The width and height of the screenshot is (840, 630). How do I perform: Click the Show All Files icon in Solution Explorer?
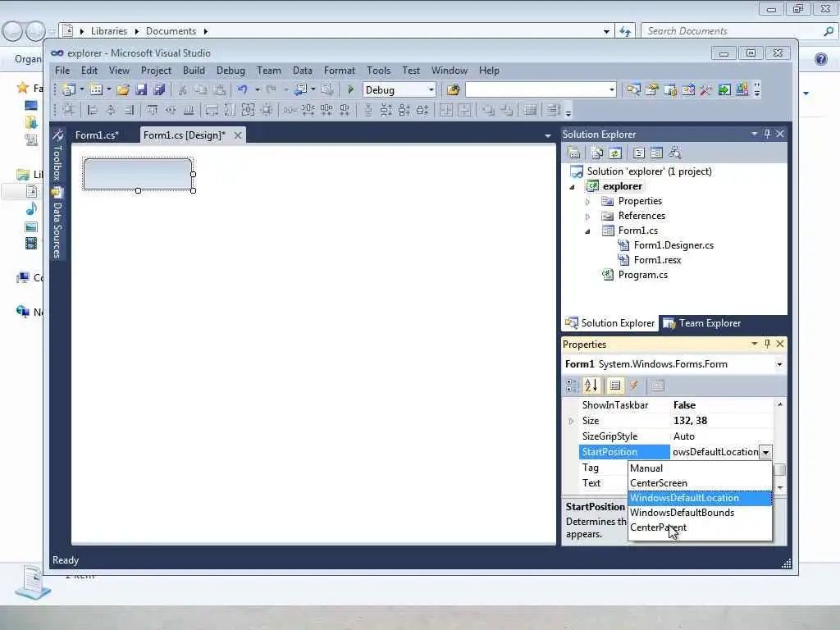(x=597, y=153)
